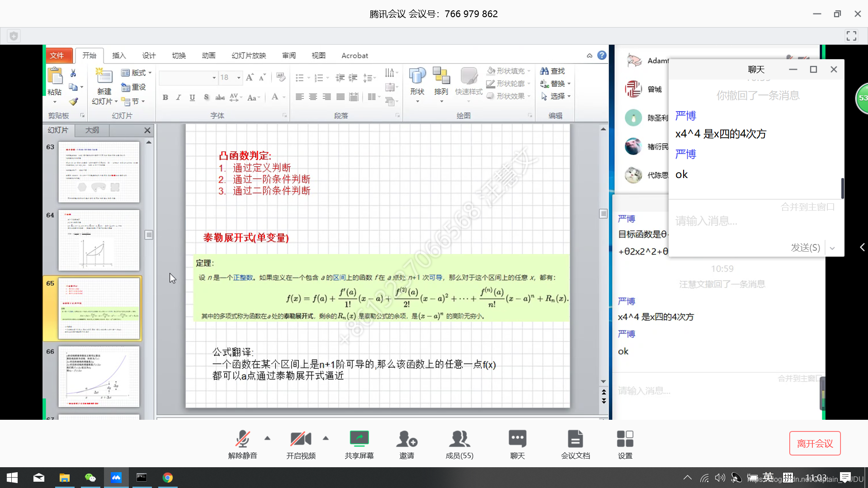Toggle strikethrough abc button
Image resolution: width=868 pixels, height=488 pixels.
[x=220, y=97]
